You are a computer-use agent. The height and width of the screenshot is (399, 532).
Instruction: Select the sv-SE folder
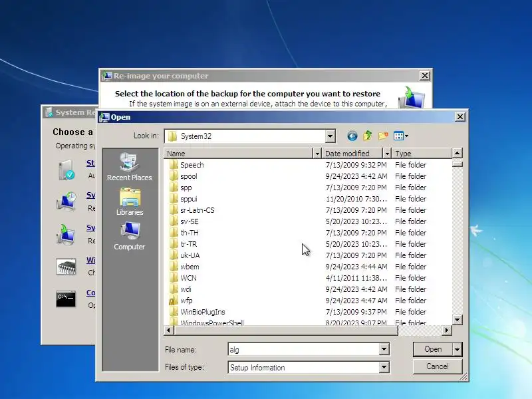(x=190, y=221)
